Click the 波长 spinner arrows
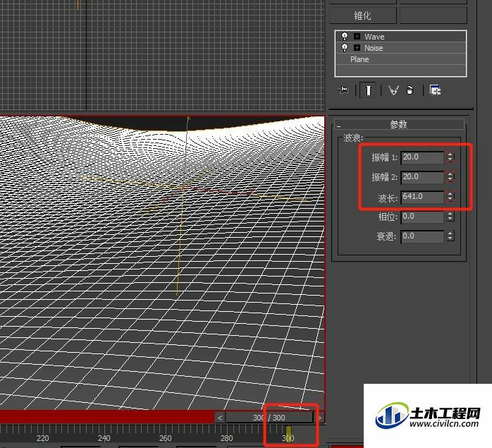 pyautogui.click(x=450, y=197)
